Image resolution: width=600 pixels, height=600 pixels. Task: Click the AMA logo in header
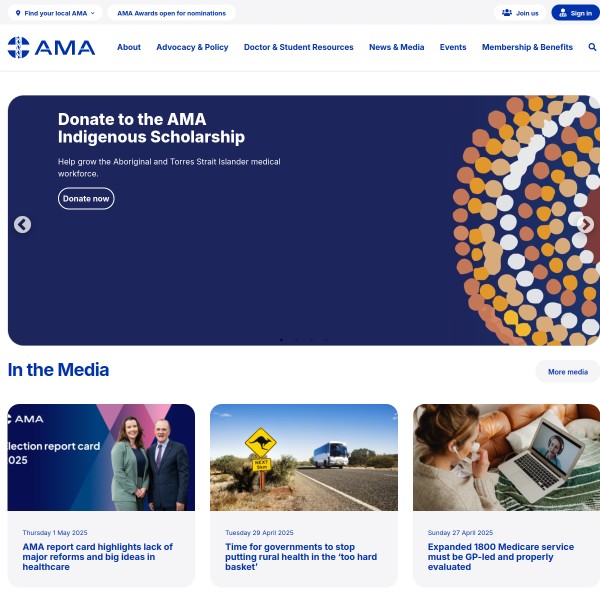click(x=51, y=47)
